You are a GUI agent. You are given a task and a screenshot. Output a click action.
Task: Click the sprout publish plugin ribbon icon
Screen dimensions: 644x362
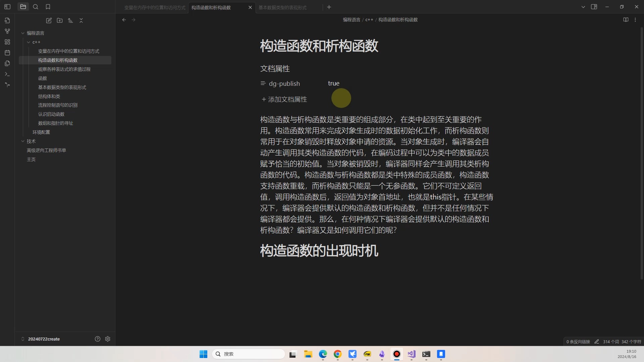coord(7,85)
